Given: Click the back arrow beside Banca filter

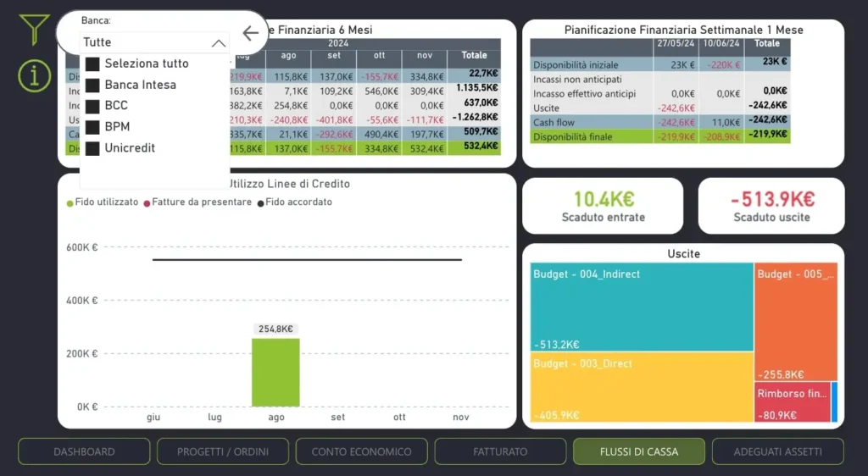Looking at the screenshot, I should (x=250, y=33).
